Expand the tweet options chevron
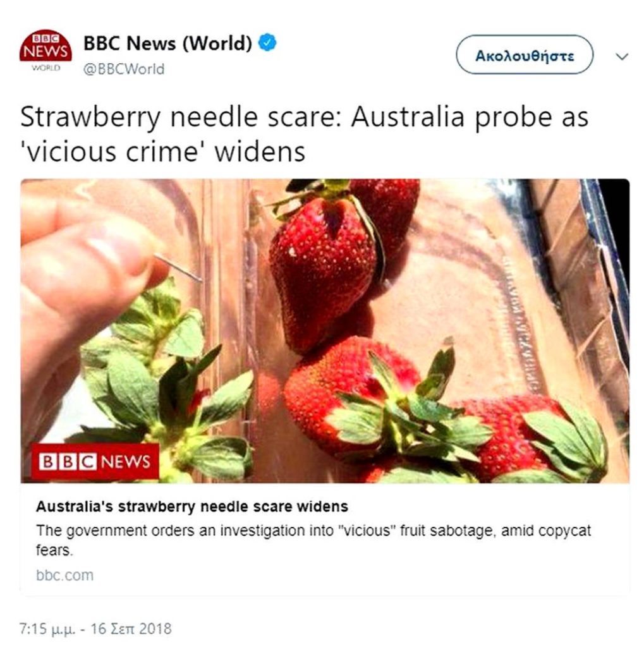The height and width of the screenshot is (647, 644). [622, 56]
